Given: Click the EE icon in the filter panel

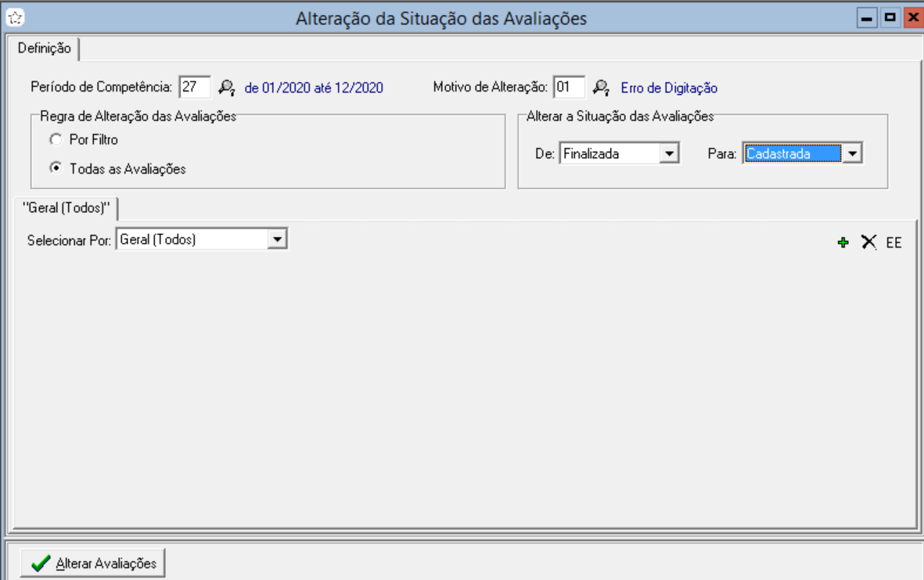Looking at the screenshot, I should point(893,243).
